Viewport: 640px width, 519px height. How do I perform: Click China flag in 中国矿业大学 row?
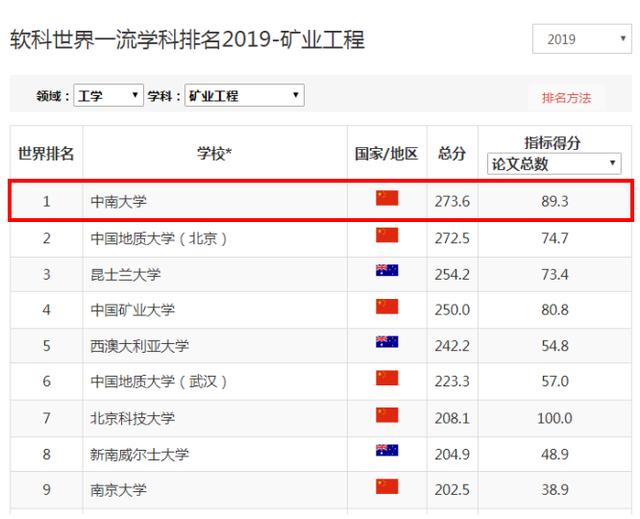[387, 306]
